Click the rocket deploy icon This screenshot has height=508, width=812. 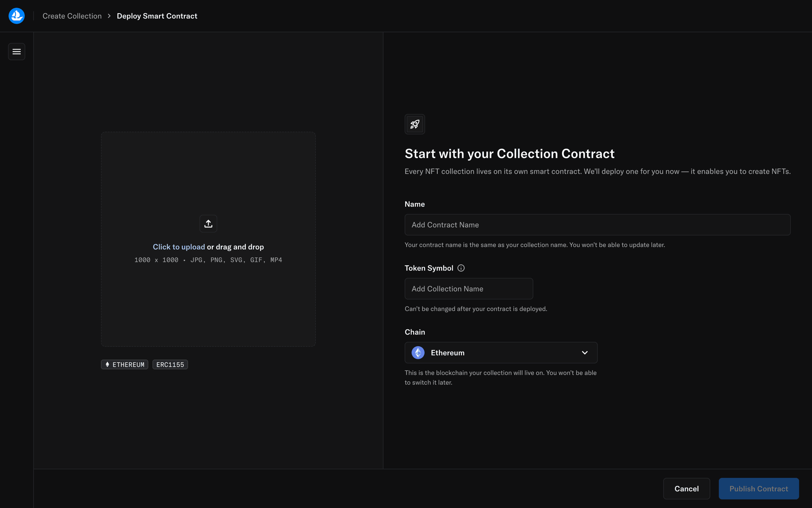pyautogui.click(x=414, y=124)
